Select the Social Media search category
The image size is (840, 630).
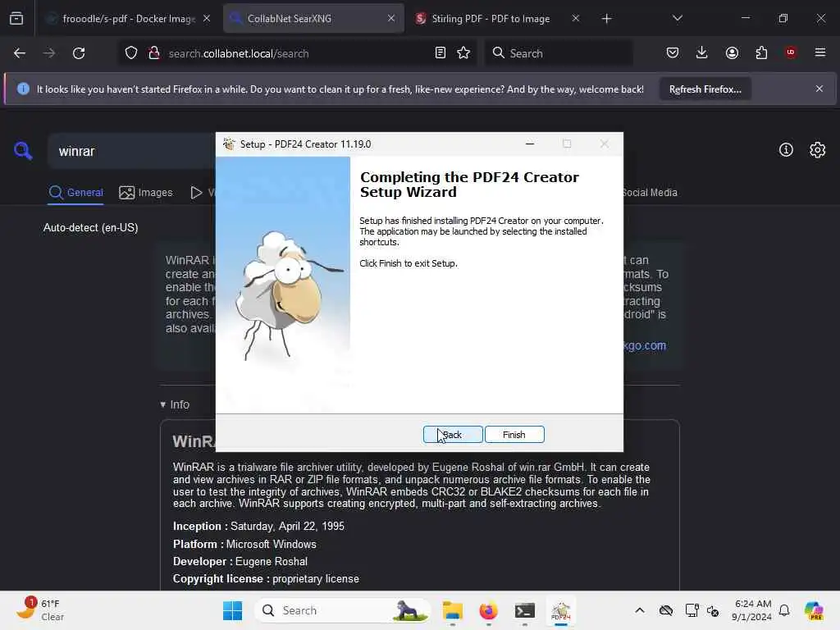[650, 192]
